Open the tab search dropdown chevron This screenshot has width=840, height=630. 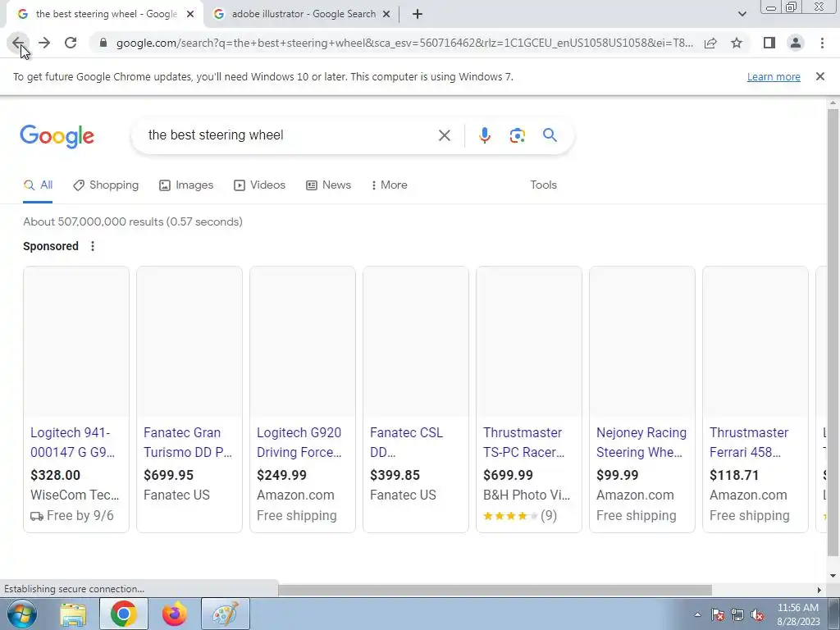(x=742, y=14)
